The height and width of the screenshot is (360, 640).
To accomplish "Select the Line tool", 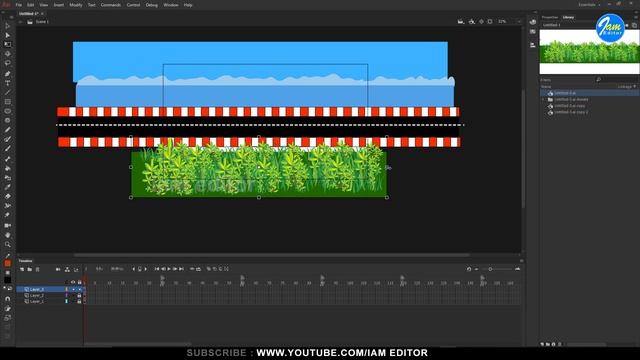I will (x=8, y=93).
